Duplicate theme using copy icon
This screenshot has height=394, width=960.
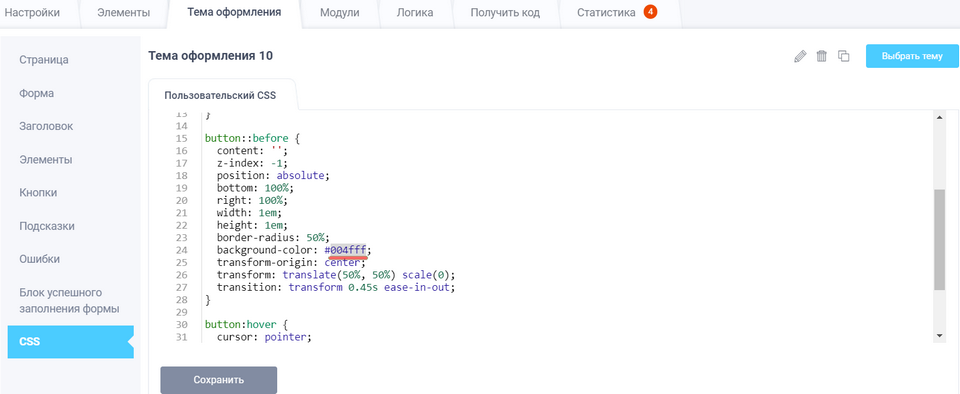click(x=844, y=56)
